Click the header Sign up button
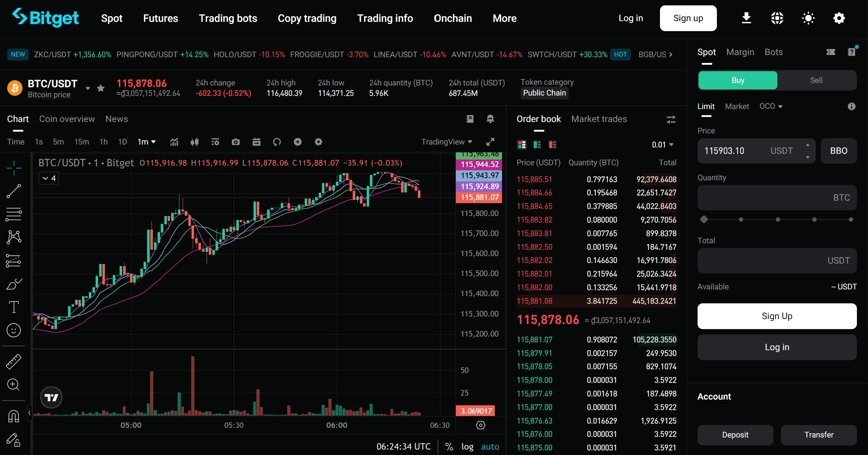This screenshot has height=455, width=868. tap(688, 18)
